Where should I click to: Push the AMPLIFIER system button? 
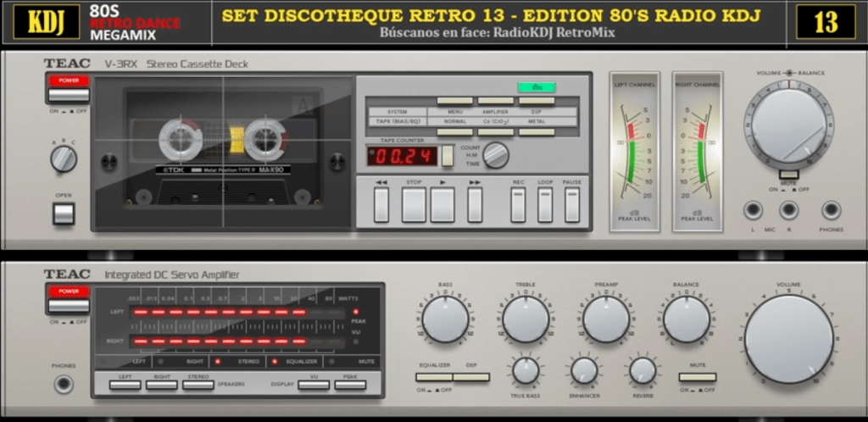tap(495, 101)
